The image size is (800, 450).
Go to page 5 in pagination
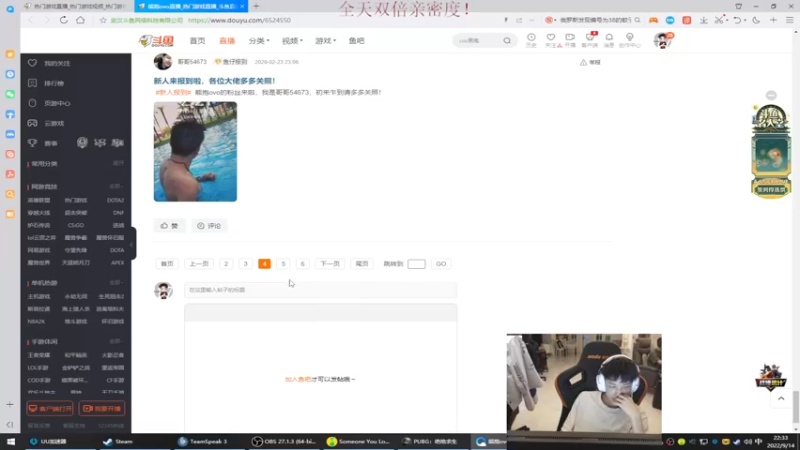283,264
